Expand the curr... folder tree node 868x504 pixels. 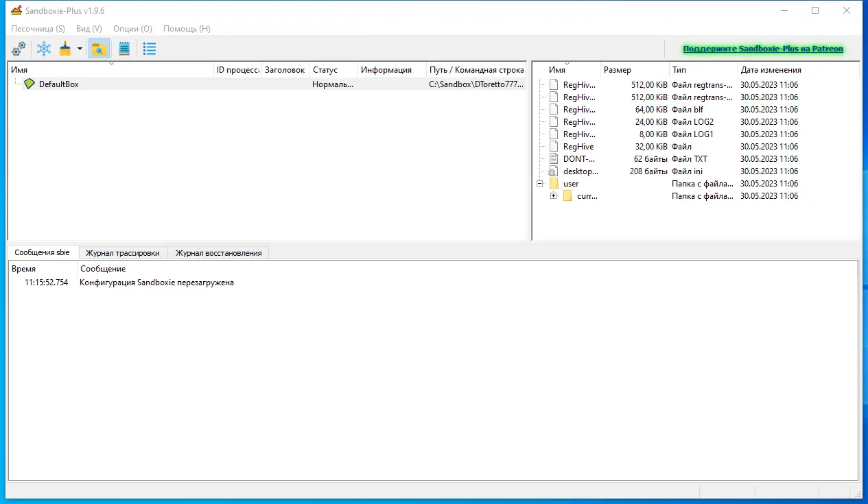tap(554, 196)
